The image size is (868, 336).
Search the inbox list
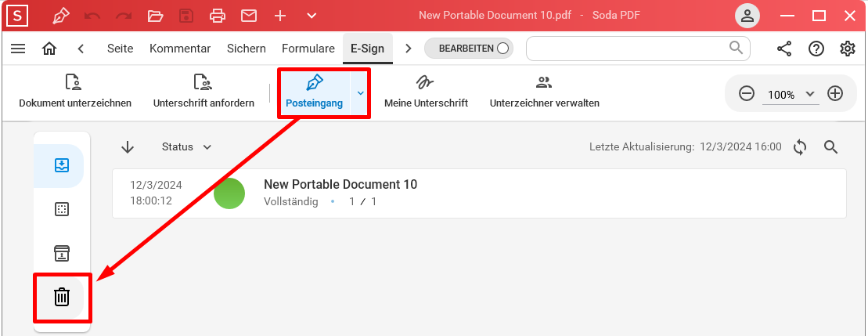[831, 146]
